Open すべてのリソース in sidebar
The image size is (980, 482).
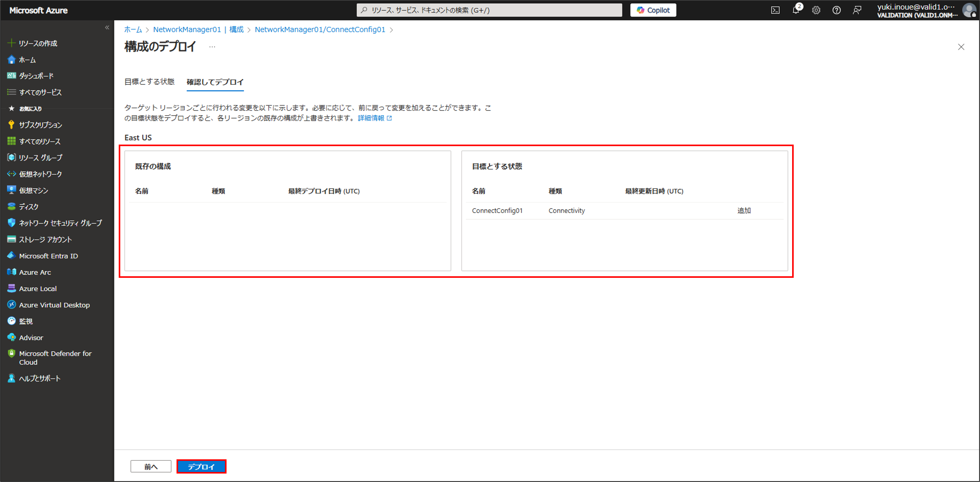40,141
